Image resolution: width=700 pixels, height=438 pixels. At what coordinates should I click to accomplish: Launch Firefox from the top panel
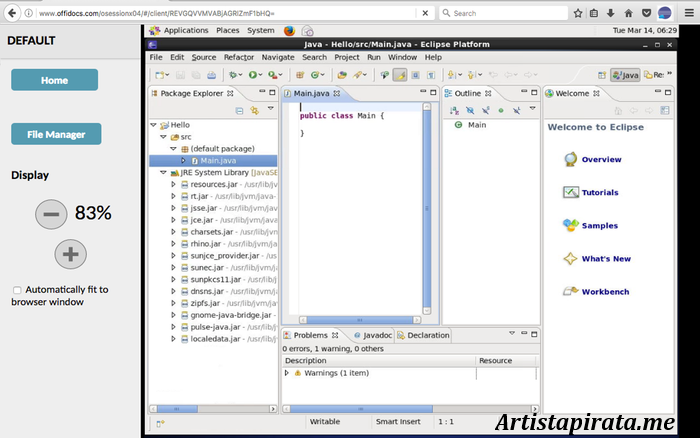click(289, 30)
